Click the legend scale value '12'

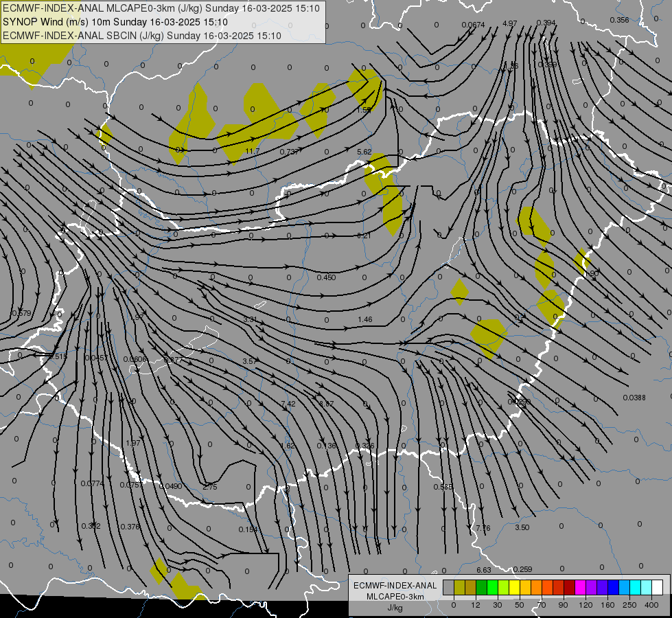tap(475, 605)
